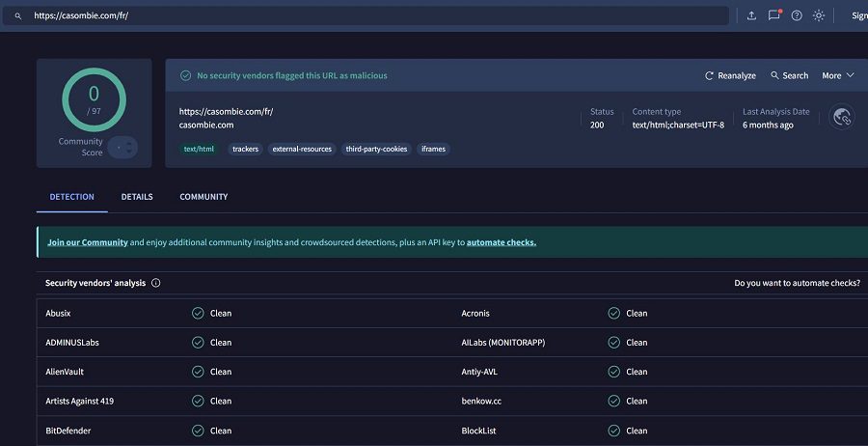Viewport: 868px width, 446px height.
Task: Click the Clean check icon for ADMINUSLabs
Action: pyautogui.click(x=198, y=343)
